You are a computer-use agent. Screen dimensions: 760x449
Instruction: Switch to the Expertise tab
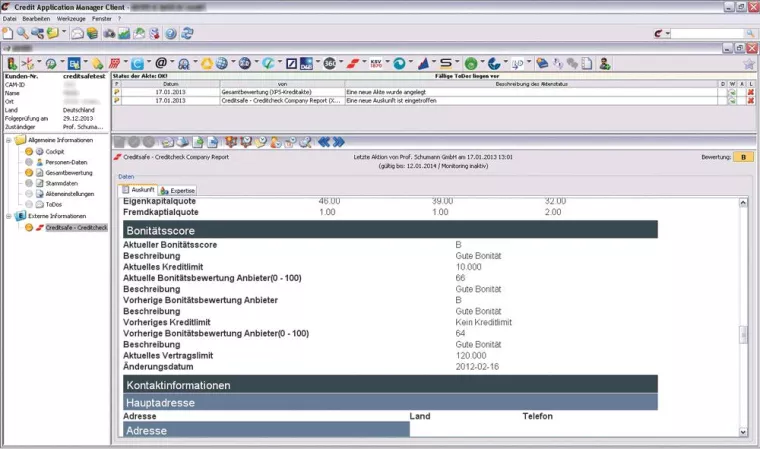(178, 190)
